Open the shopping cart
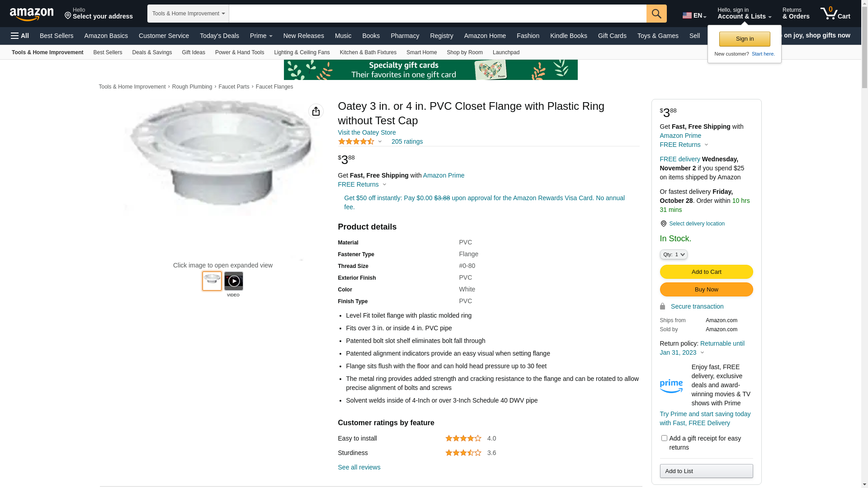The image size is (868, 488). click(x=835, y=14)
